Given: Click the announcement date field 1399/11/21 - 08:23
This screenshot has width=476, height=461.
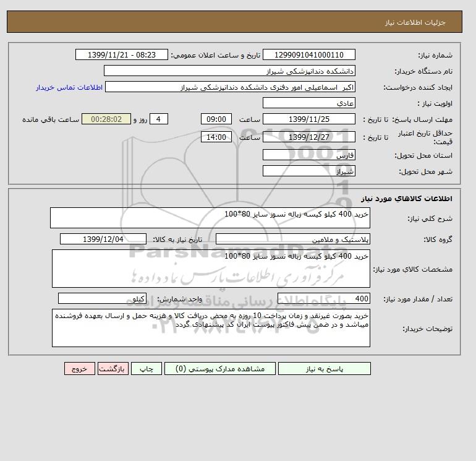Looking at the screenshot, I should point(121,54).
